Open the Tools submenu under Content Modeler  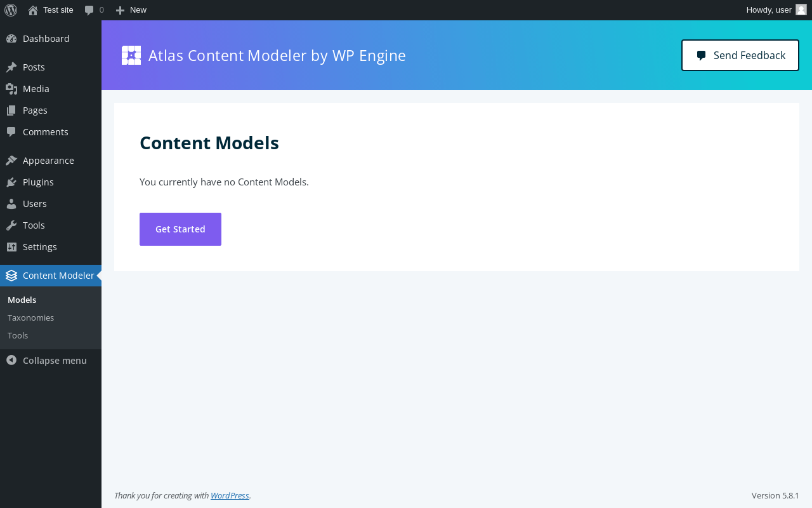(18, 335)
